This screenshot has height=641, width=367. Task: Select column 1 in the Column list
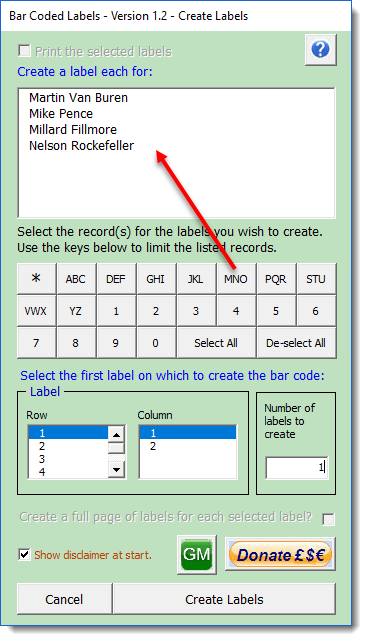[188, 433]
